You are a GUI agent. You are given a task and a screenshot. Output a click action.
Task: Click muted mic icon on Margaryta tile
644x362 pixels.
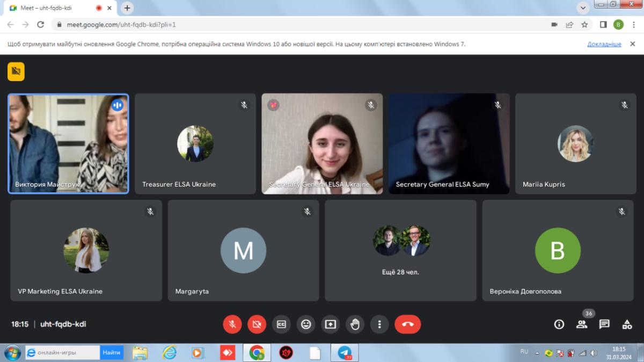click(308, 212)
